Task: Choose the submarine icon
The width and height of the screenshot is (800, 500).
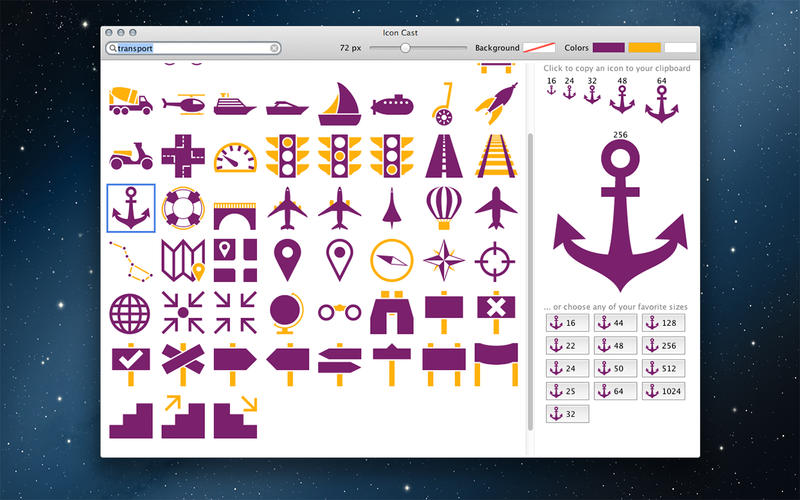Action: [392, 105]
